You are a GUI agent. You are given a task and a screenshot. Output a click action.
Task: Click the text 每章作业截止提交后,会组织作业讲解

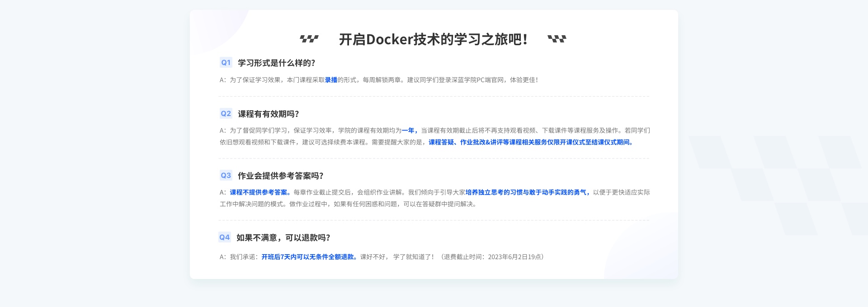coord(348,192)
